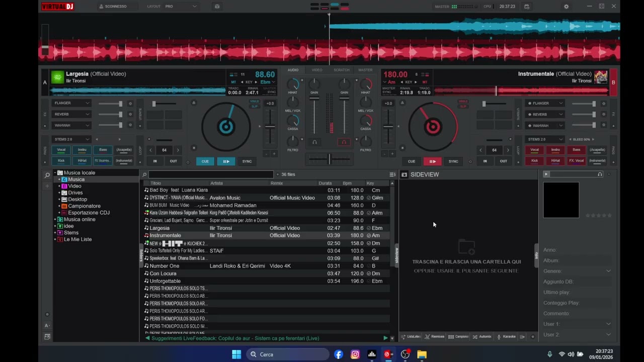
Task: Open the Wahwah effect dropdown on deck B
Action: point(545,125)
